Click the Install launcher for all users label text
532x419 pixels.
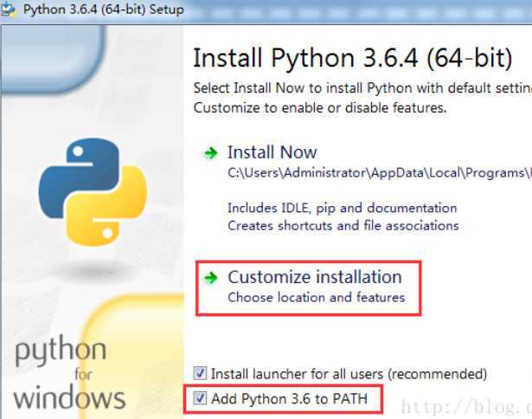click(349, 374)
